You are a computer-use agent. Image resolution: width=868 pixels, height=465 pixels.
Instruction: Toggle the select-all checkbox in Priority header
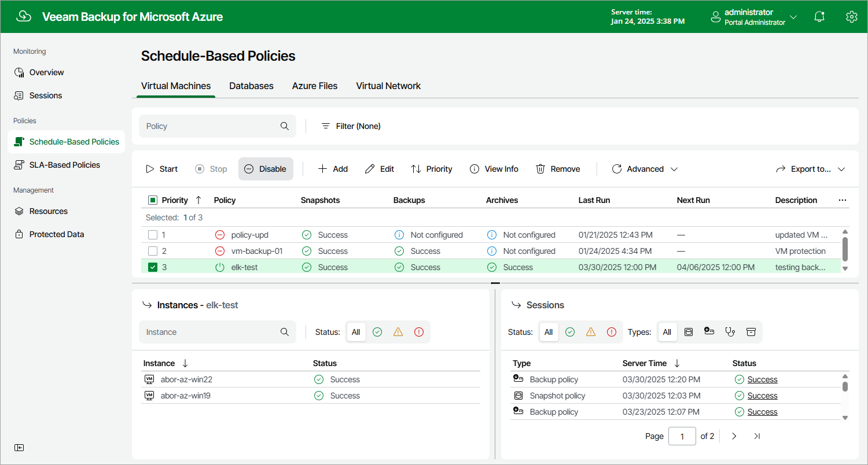[153, 200]
